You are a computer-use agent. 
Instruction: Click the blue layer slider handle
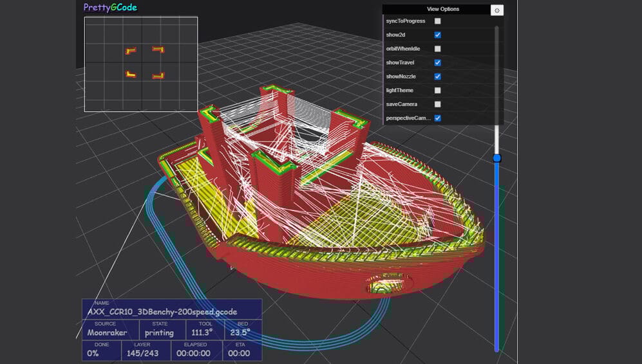click(x=497, y=158)
